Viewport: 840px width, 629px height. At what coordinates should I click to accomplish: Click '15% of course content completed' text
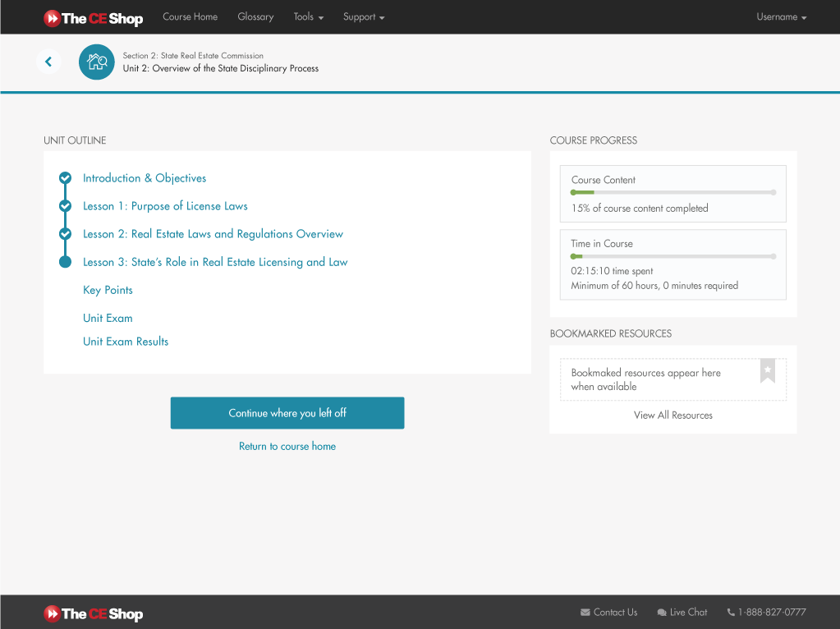click(640, 209)
